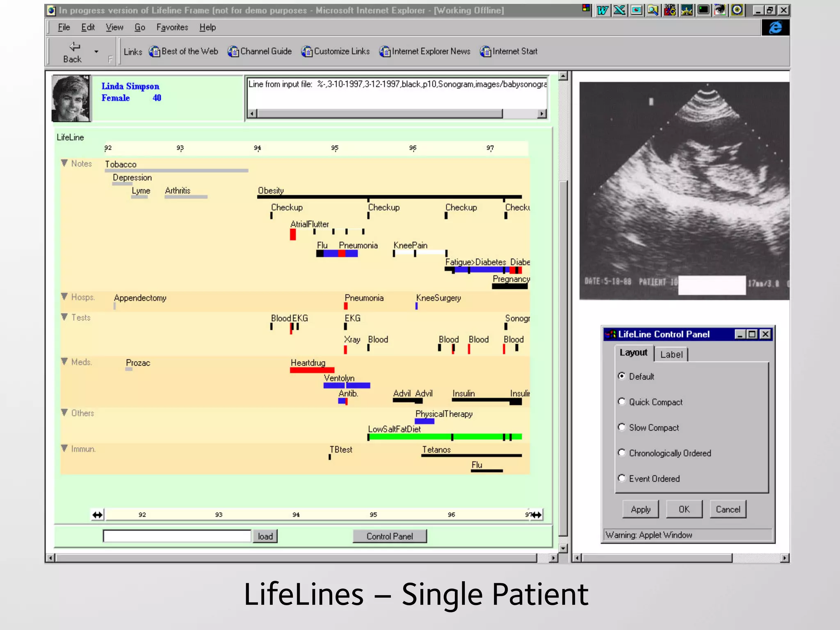Click the file name input field beside load
The width and height of the screenshot is (840, 630).
[177, 536]
